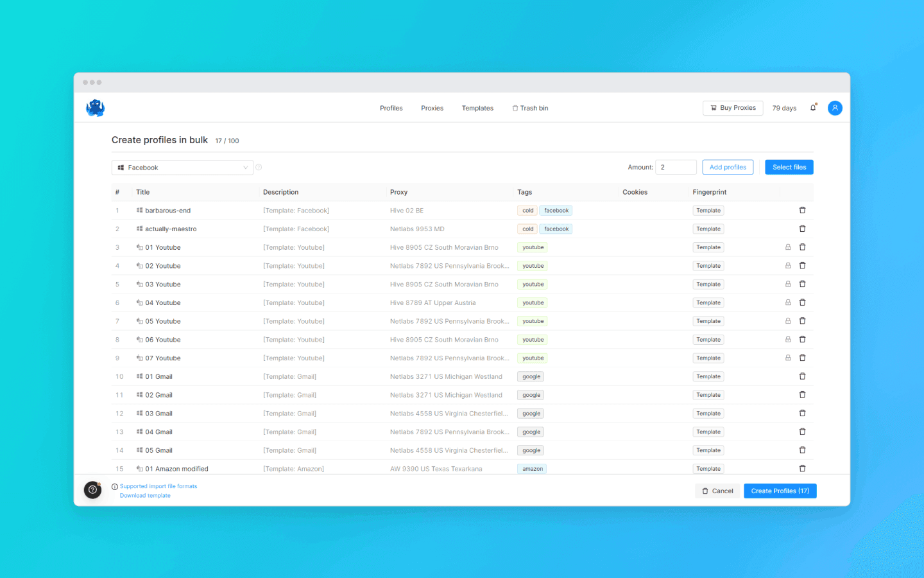
Task: Click the blue octopus app logo
Action: 96,108
